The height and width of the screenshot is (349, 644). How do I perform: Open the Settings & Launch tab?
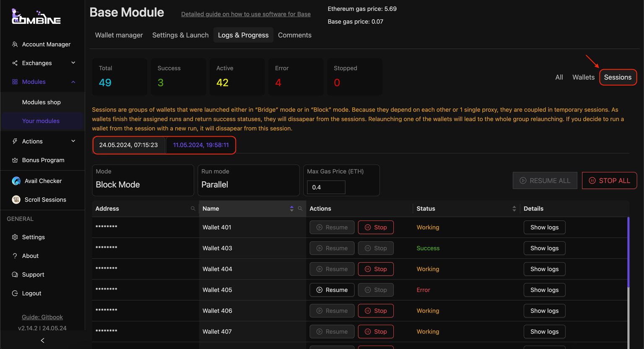[180, 35]
